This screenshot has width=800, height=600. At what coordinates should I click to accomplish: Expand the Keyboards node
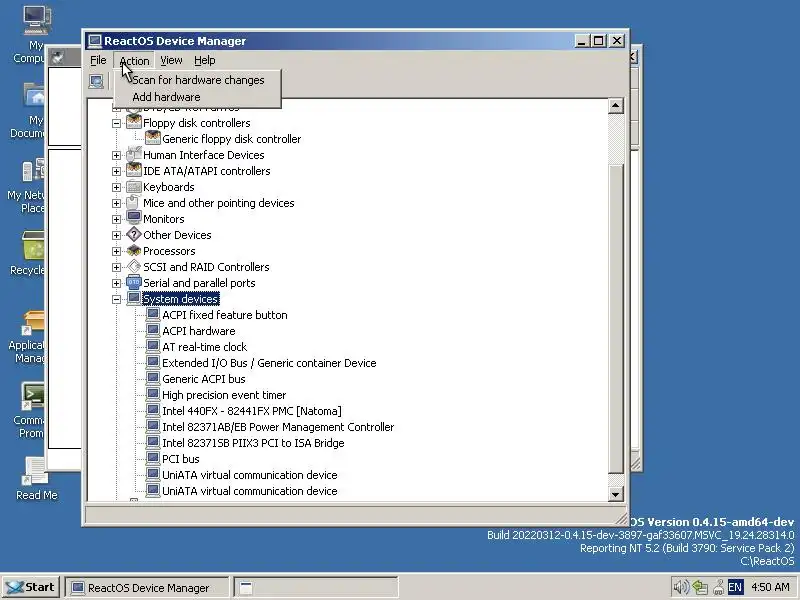(116, 187)
